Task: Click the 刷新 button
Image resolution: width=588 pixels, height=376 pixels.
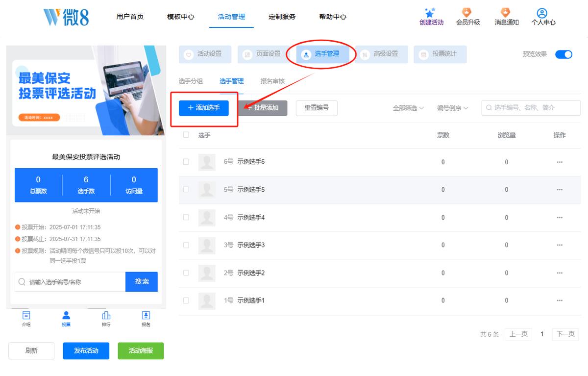Action: (x=31, y=351)
